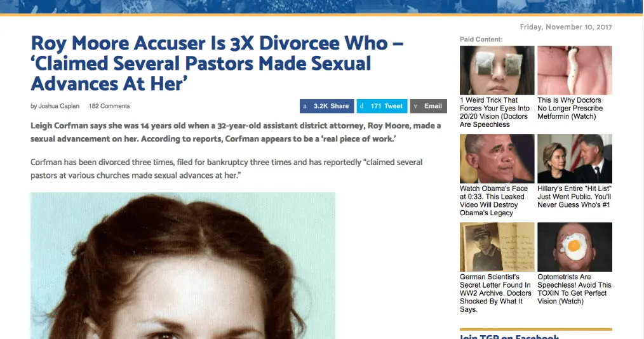Open '1 Weird Trick' 20/20 Vision ad text
The height and width of the screenshot is (339, 644).
click(x=495, y=112)
